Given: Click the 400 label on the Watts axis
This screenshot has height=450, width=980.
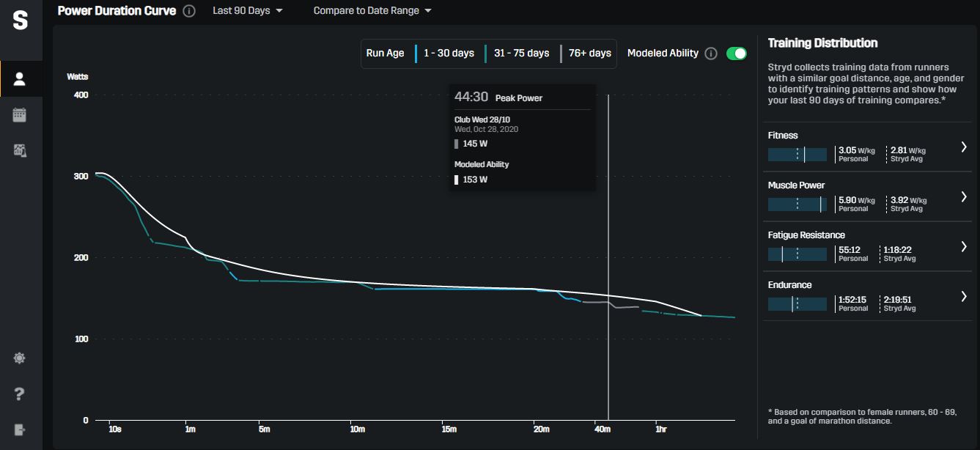Looking at the screenshot, I should 81,95.
